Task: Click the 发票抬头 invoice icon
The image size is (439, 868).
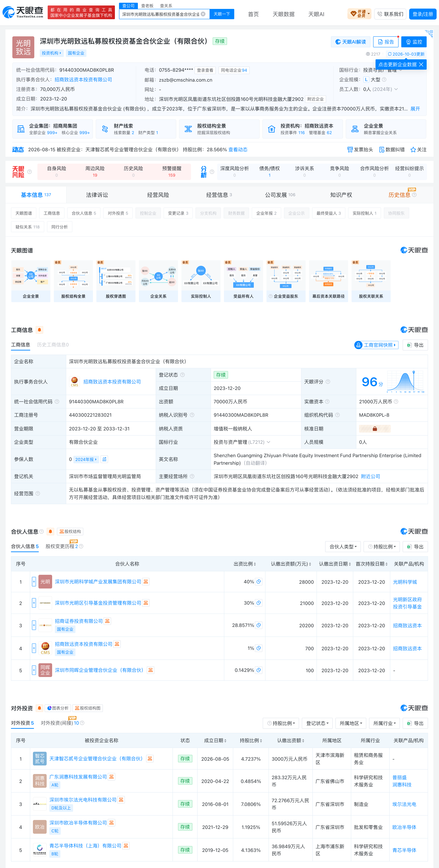Action: click(350, 150)
